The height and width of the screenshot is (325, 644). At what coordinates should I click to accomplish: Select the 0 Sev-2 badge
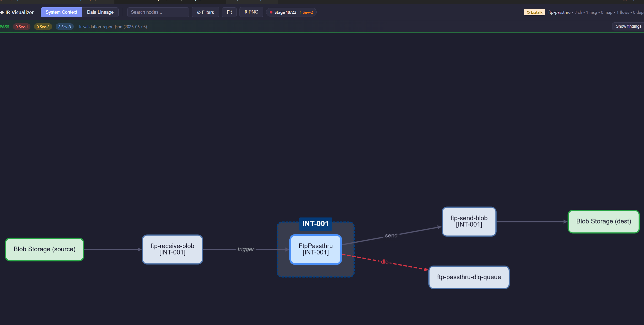[x=43, y=27]
